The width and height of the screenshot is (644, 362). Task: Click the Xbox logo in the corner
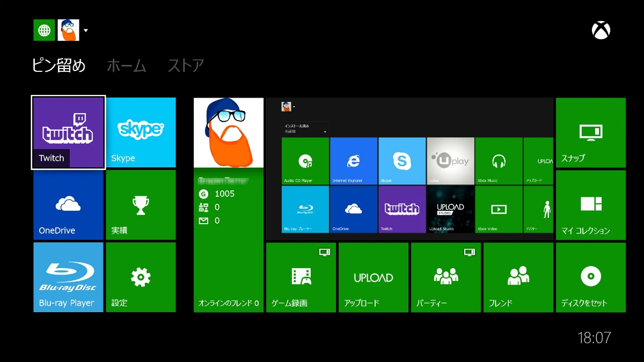tap(601, 30)
